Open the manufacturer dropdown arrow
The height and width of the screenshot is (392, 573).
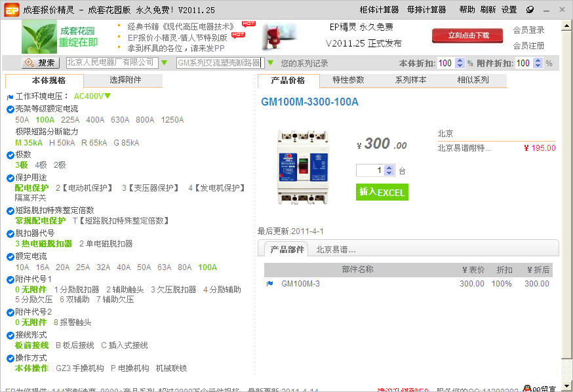click(165, 63)
